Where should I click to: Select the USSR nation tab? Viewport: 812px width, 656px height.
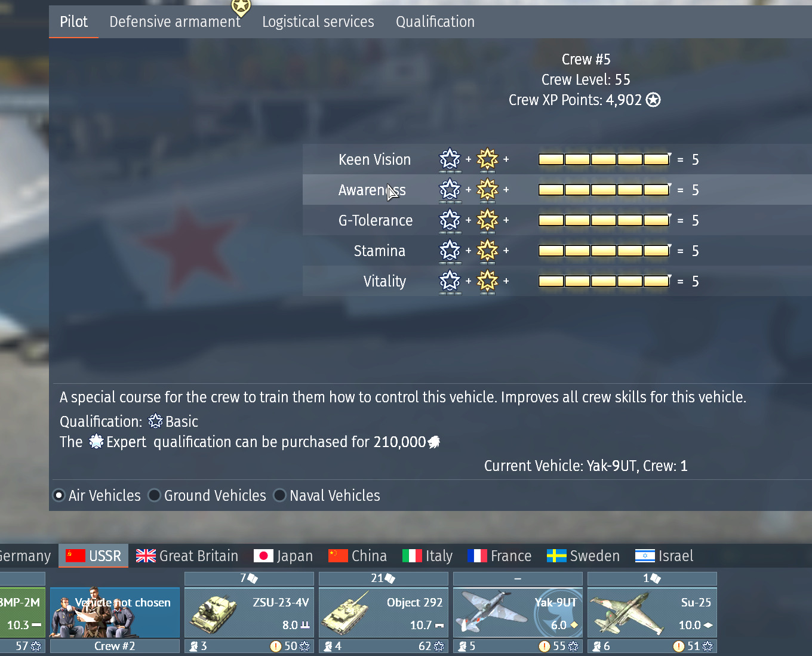pyautogui.click(x=94, y=556)
